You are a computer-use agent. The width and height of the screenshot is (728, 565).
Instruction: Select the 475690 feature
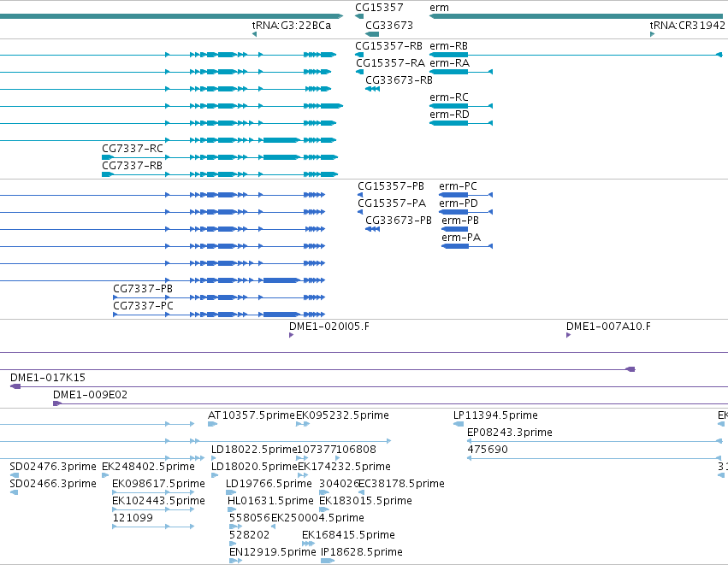pyautogui.click(x=594, y=458)
